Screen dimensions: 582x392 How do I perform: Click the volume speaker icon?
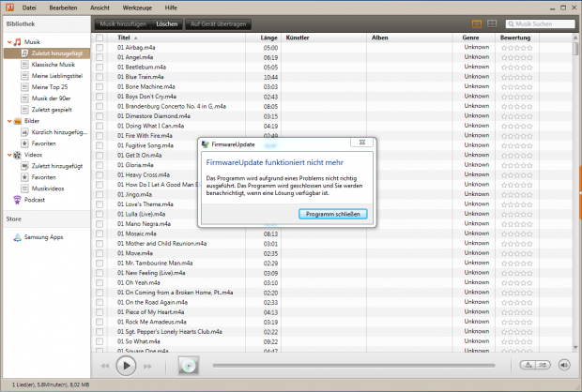pyautogui.click(x=565, y=365)
